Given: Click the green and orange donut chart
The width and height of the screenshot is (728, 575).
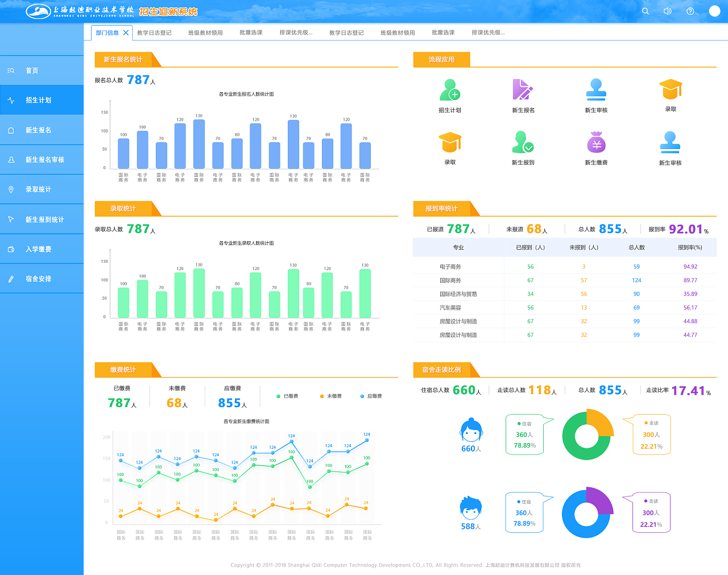Looking at the screenshot, I should click(587, 435).
